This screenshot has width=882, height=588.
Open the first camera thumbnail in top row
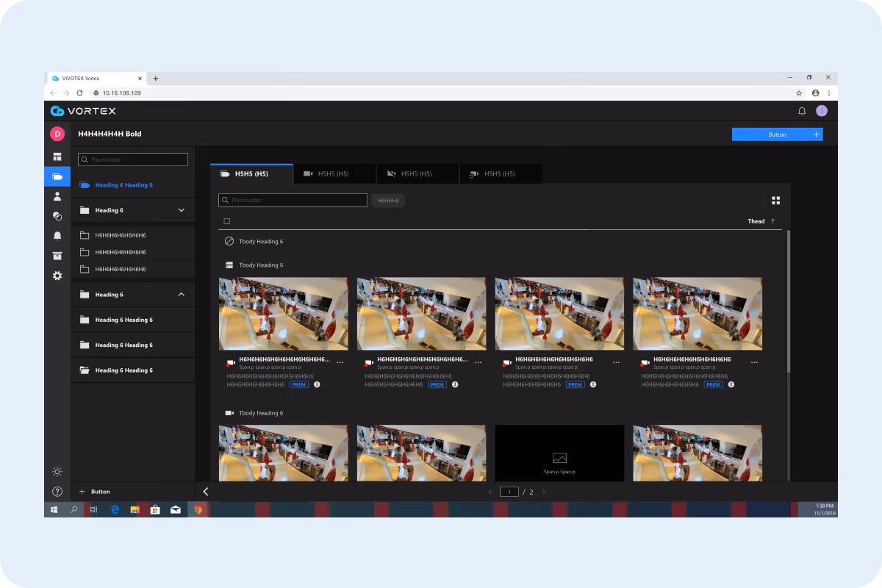284,314
